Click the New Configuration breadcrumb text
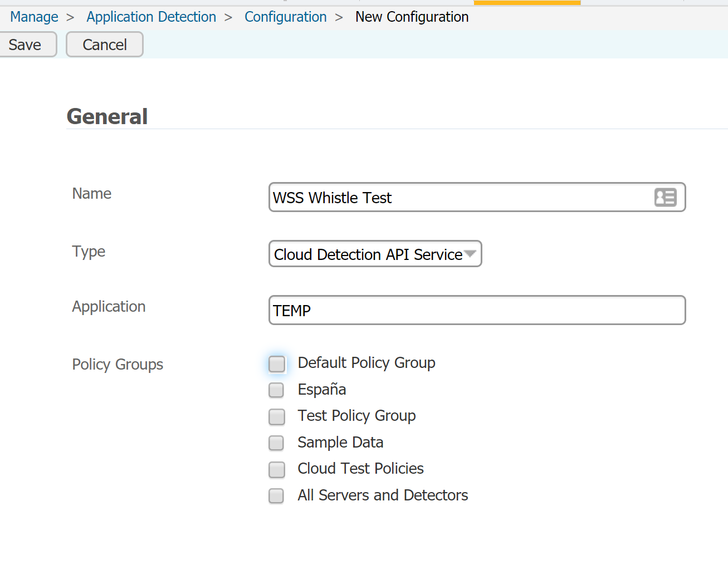This screenshot has width=728, height=565. tap(412, 17)
